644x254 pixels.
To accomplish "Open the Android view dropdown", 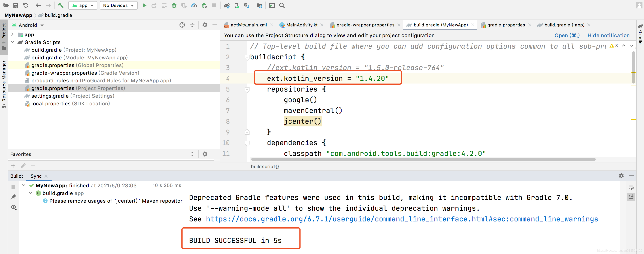I will [28, 25].
